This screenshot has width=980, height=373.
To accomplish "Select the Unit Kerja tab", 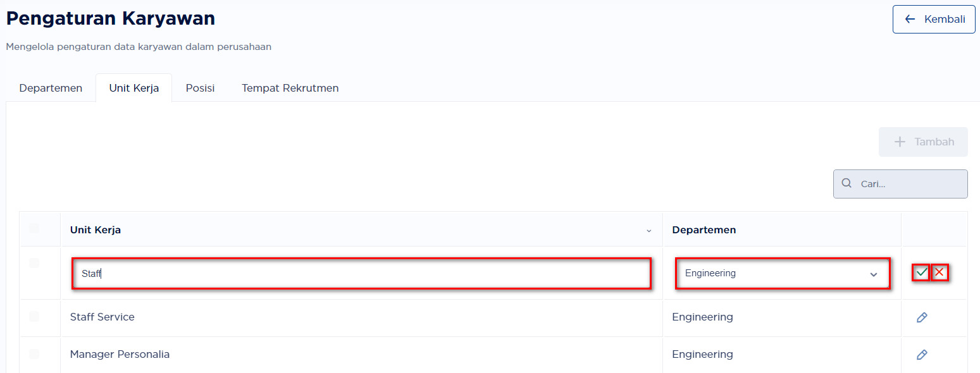I will [x=133, y=88].
